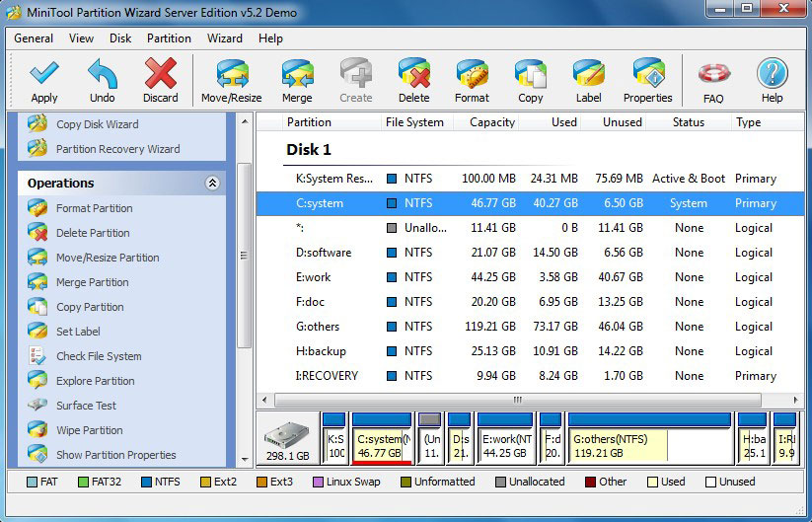
Task: Start Surface Test operation
Action: (x=72, y=406)
